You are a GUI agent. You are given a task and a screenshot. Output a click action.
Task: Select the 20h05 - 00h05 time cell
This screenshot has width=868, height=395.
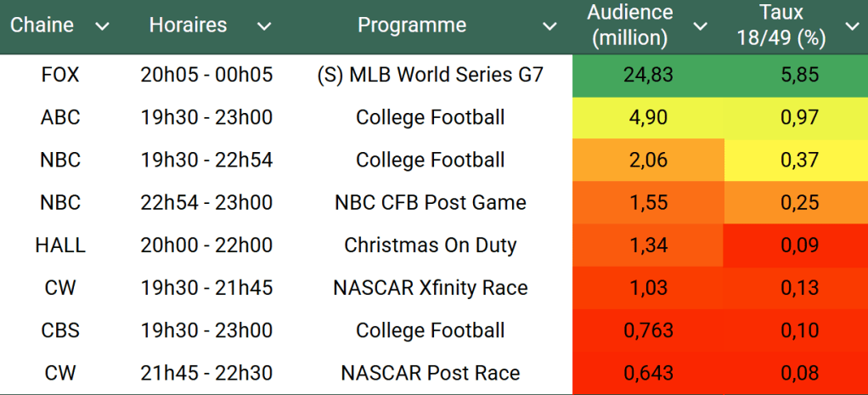tap(206, 75)
